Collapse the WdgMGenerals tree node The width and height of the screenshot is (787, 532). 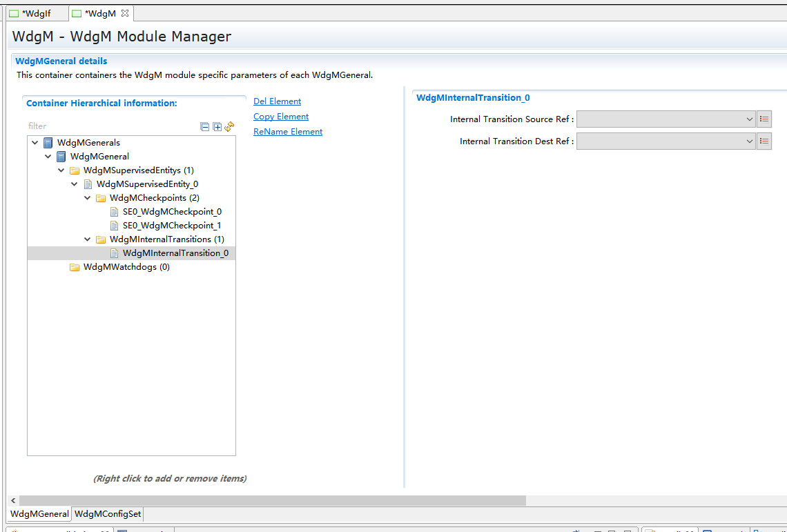pyautogui.click(x=35, y=143)
